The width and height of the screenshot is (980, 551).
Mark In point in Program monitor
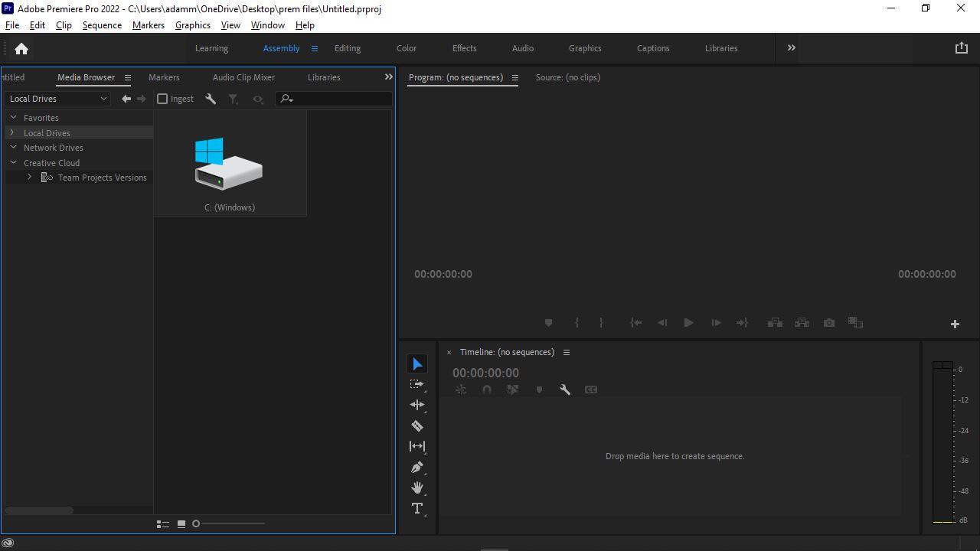point(577,323)
